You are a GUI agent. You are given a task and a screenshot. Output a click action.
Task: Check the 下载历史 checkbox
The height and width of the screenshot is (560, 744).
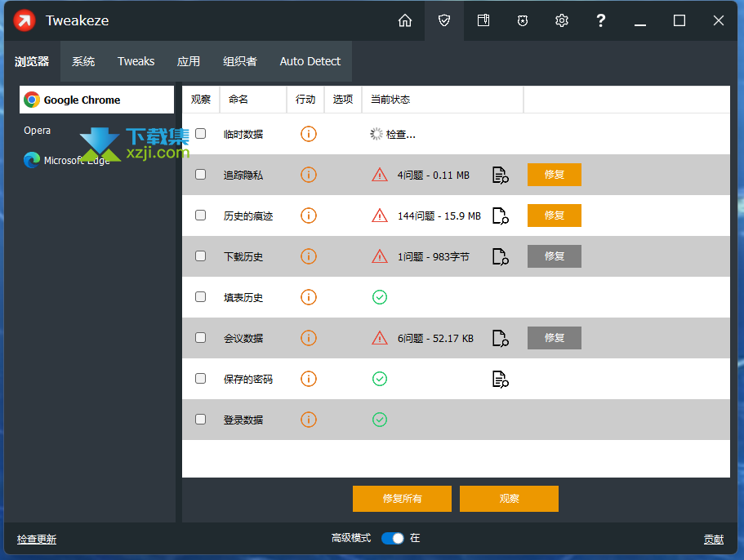coord(201,256)
